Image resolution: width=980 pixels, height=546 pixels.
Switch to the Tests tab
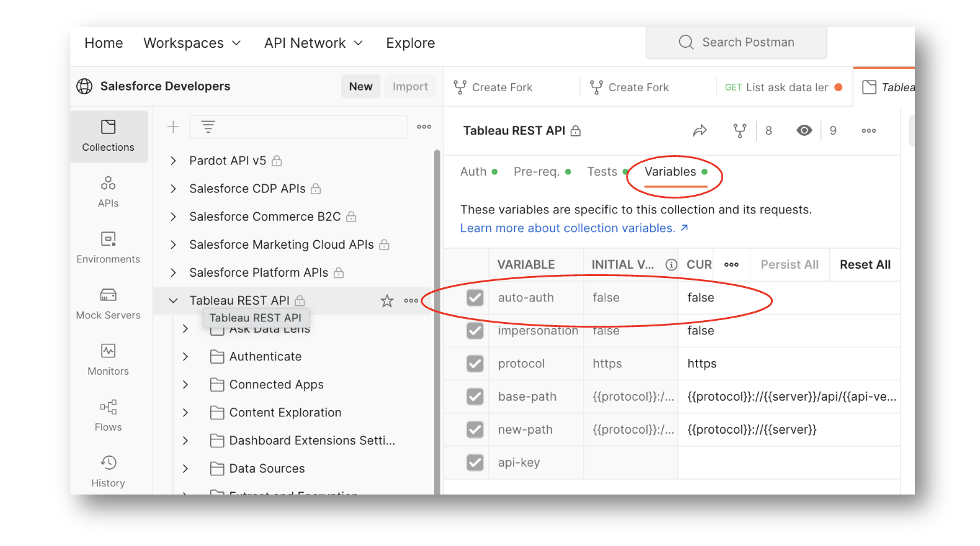pyautogui.click(x=607, y=172)
